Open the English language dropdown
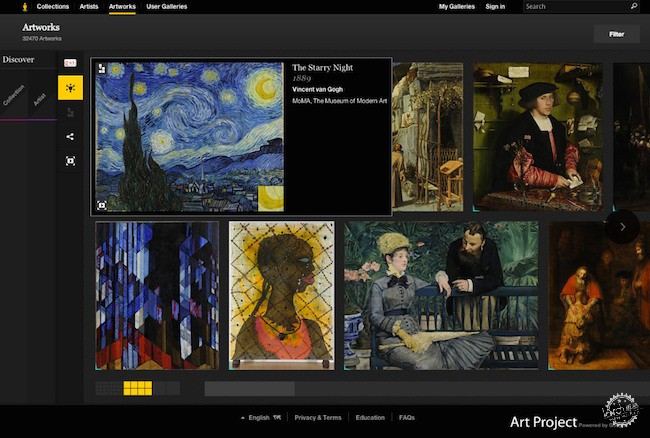 coord(259,418)
